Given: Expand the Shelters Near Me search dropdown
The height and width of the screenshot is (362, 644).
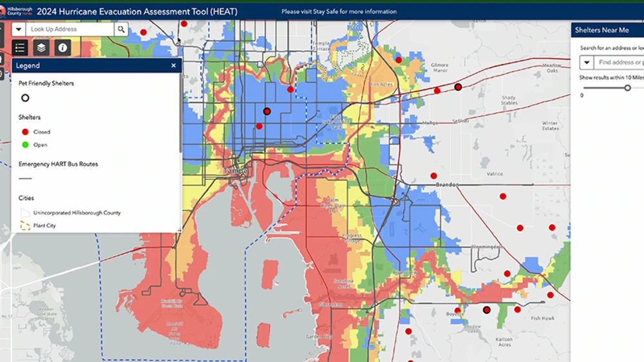Looking at the screenshot, I should point(587,62).
